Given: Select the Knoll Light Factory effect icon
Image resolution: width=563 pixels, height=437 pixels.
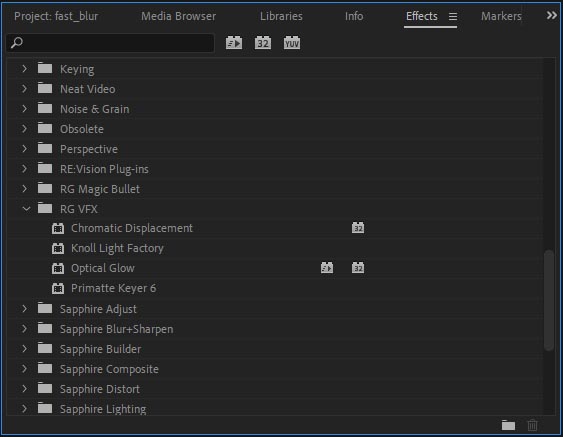Looking at the screenshot, I should pos(58,248).
